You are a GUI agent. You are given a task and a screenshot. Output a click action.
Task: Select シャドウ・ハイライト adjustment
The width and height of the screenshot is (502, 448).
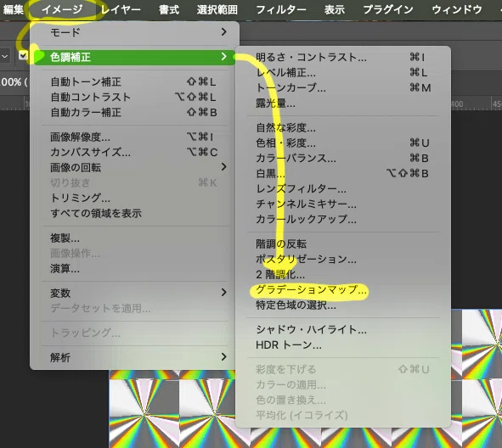point(343,330)
